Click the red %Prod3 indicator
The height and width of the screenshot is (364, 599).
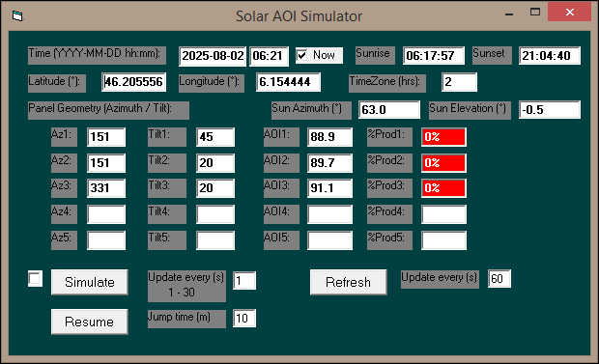pos(443,188)
